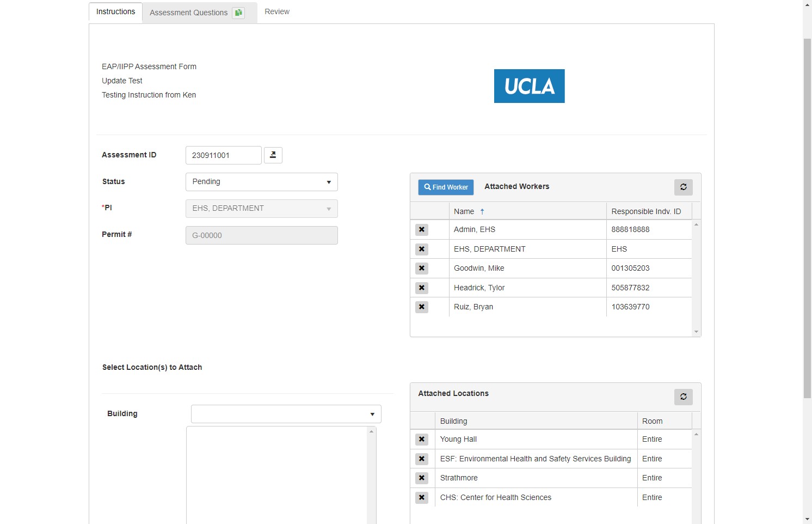
Task: Click the Attached Workers scroll-up arrow
Action: (696, 224)
